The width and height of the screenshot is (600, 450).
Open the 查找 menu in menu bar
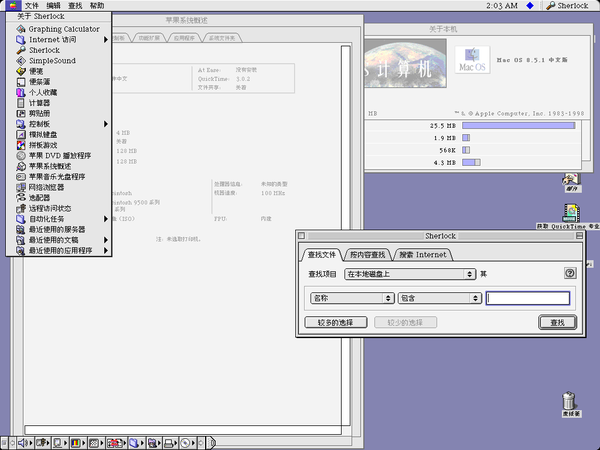[x=75, y=5]
